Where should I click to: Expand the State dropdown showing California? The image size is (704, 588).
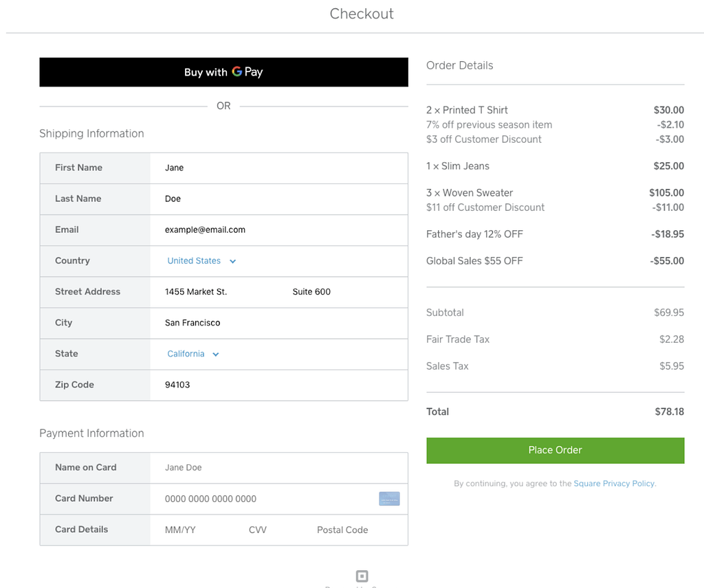point(193,354)
